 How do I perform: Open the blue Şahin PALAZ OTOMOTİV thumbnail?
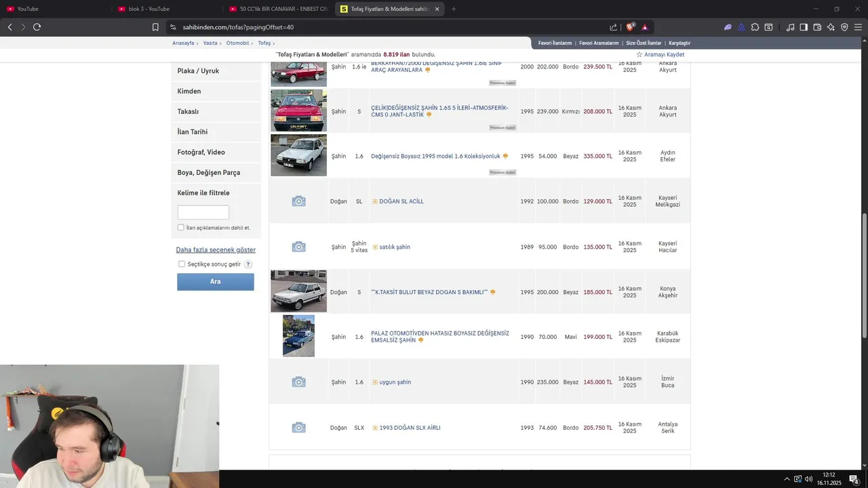298,336
